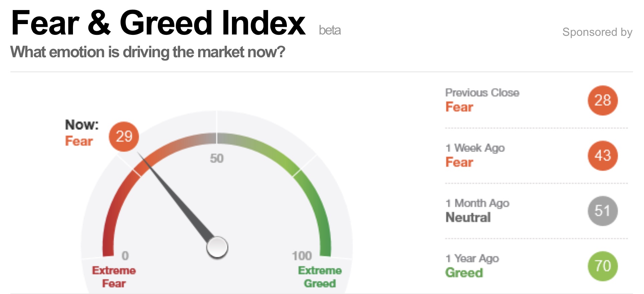The width and height of the screenshot is (644, 294).
Task: Click the orange 43 week-ago badge
Action: (x=602, y=156)
